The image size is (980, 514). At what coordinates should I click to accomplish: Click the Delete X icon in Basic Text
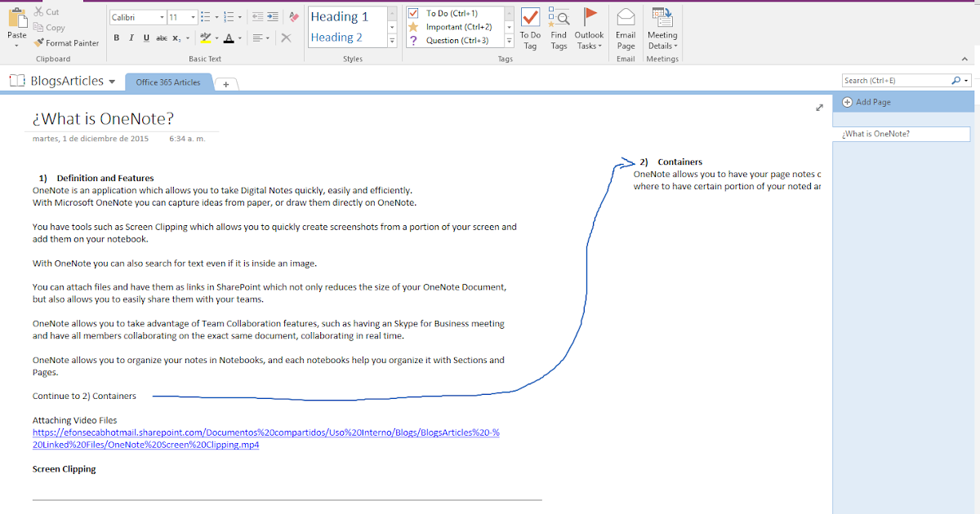(x=286, y=38)
